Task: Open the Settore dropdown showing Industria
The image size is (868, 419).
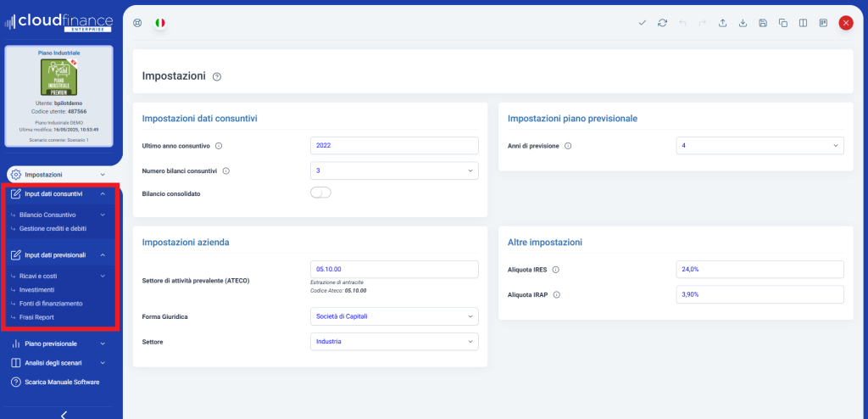Action: click(x=394, y=342)
